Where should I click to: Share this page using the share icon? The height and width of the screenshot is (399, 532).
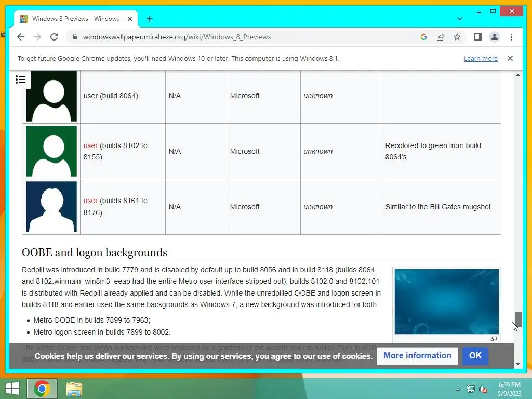point(441,37)
